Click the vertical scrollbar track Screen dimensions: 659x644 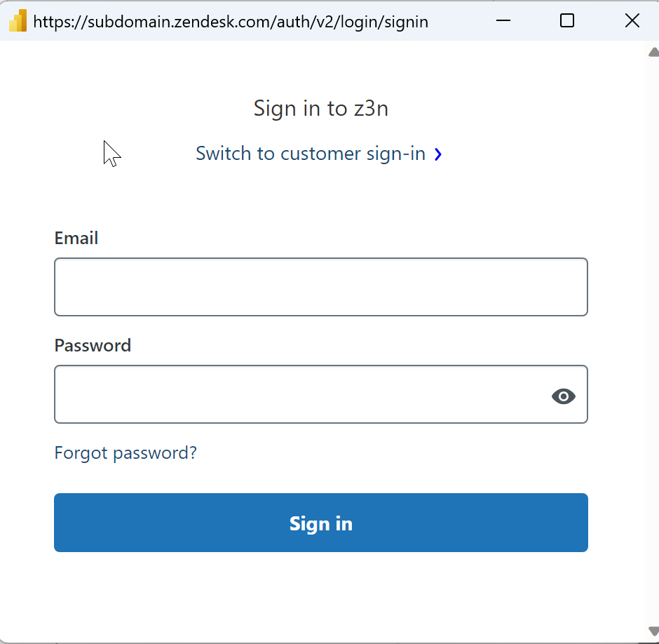click(x=652, y=337)
